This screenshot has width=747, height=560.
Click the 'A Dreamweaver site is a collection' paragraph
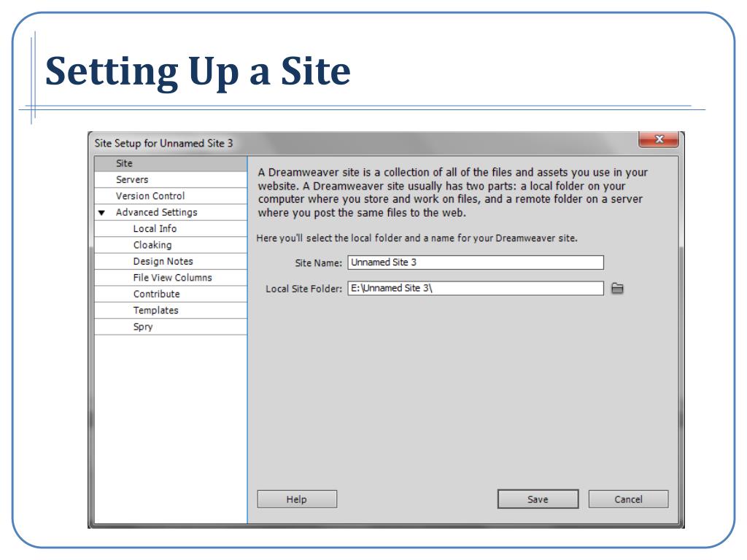tap(452, 192)
